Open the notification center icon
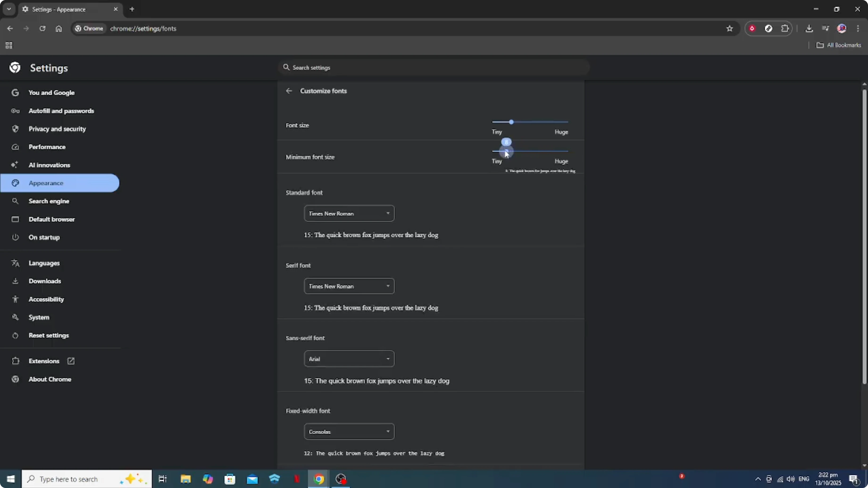868x488 pixels. click(854, 479)
